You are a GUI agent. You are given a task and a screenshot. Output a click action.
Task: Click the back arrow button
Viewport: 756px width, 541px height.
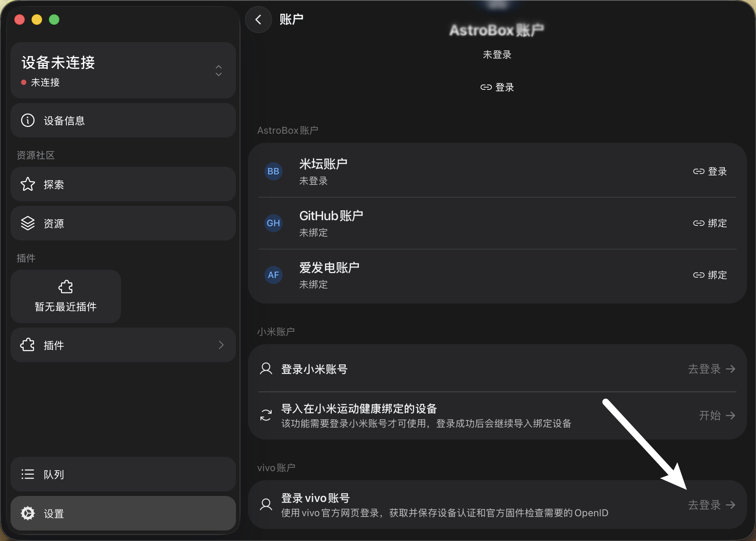pos(259,20)
